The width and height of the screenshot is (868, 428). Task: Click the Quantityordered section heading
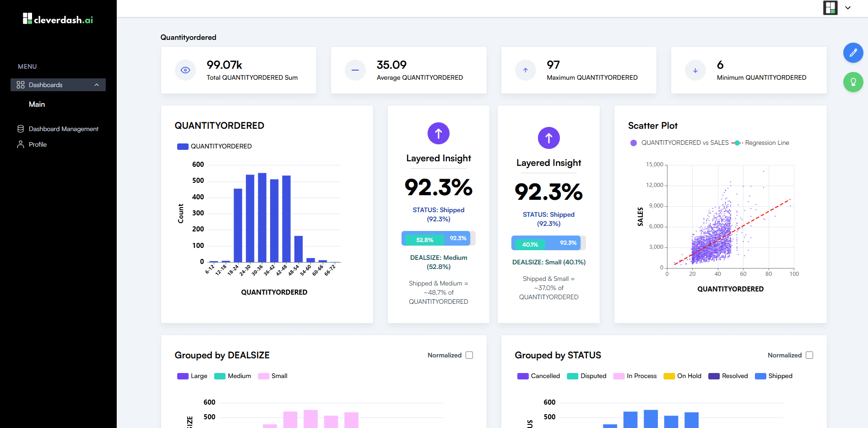188,37
